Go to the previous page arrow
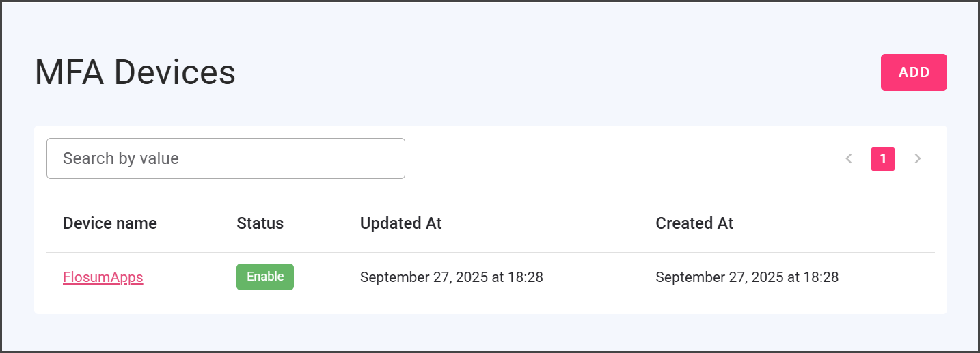Image resolution: width=980 pixels, height=353 pixels. 849,158
